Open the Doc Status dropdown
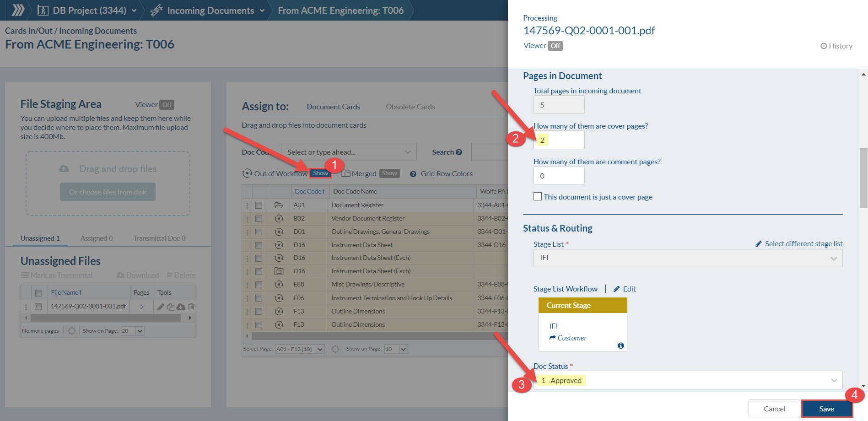The height and width of the screenshot is (421, 868). [x=688, y=380]
